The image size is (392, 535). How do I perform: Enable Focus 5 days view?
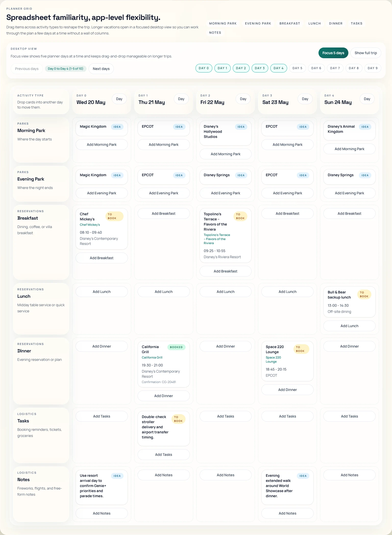coord(333,53)
